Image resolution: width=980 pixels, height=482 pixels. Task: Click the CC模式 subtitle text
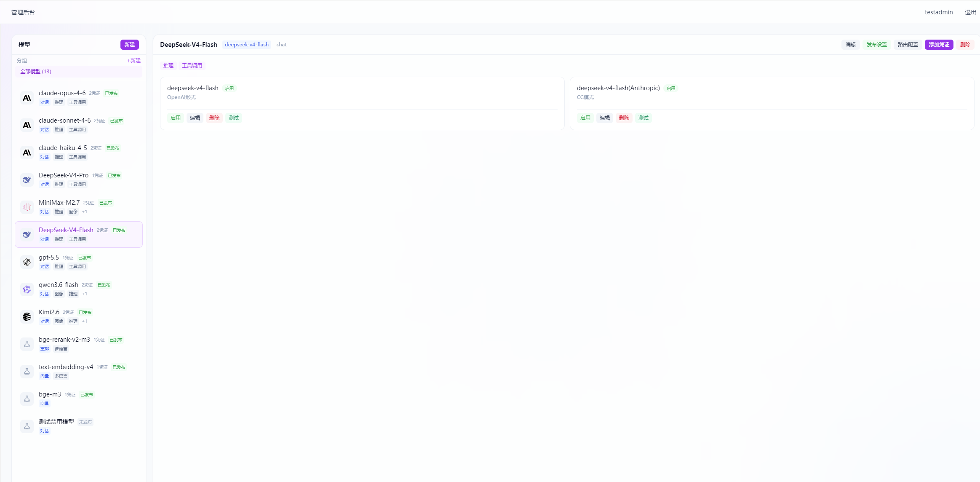[x=585, y=97]
